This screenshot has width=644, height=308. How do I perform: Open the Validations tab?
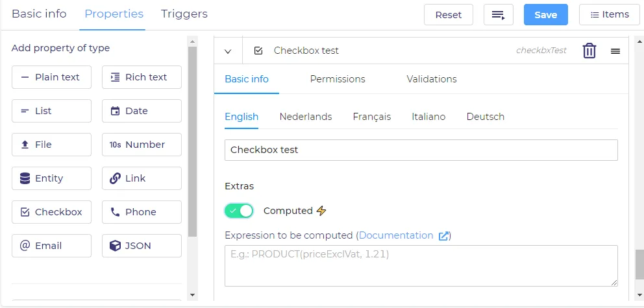(x=432, y=79)
